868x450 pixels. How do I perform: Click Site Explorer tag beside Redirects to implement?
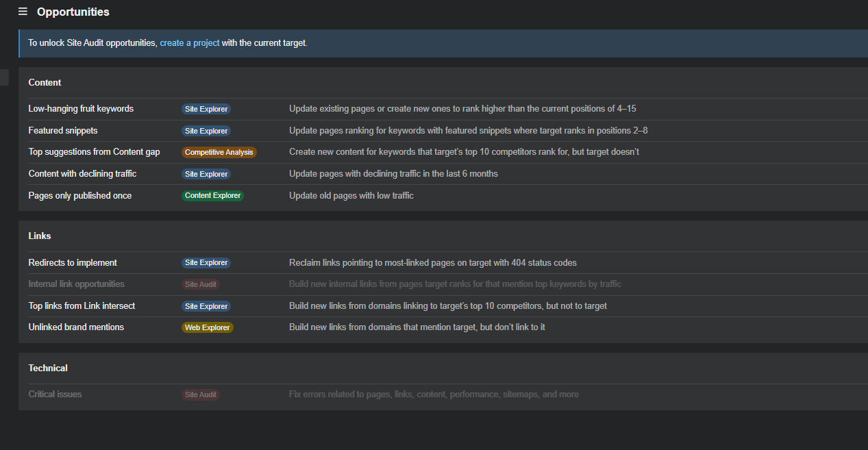[206, 263]
